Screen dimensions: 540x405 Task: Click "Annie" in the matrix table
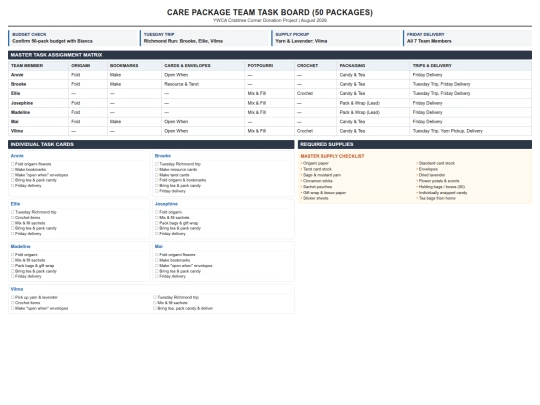tap(17, 75)
